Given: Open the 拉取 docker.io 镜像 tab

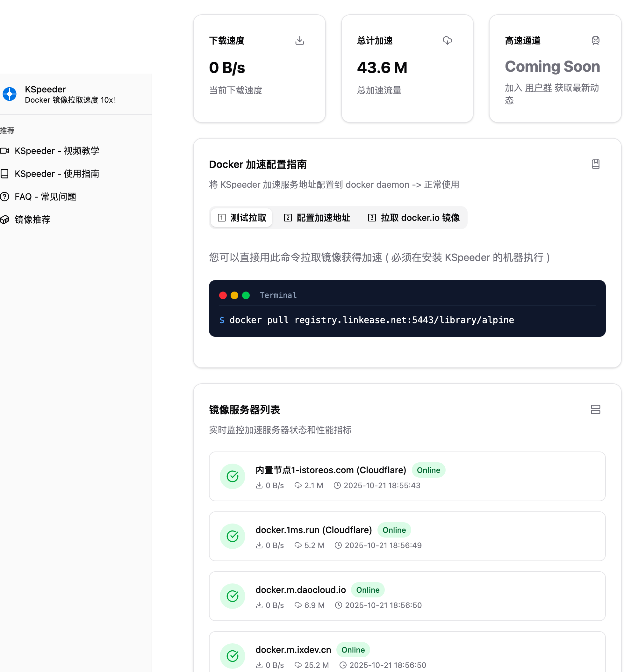Looking at the screenshot, I should 414,218.
